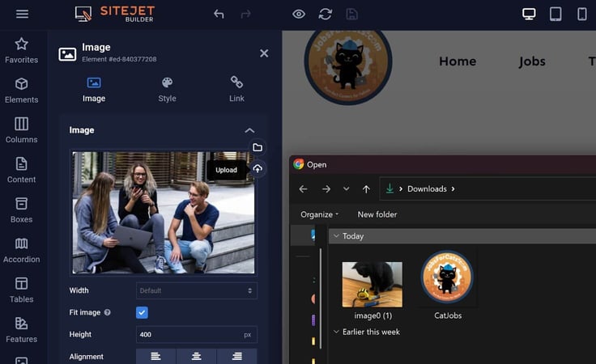Open the Width dropdown
This screenshot has width=596, height=364.
pos(197,290)
